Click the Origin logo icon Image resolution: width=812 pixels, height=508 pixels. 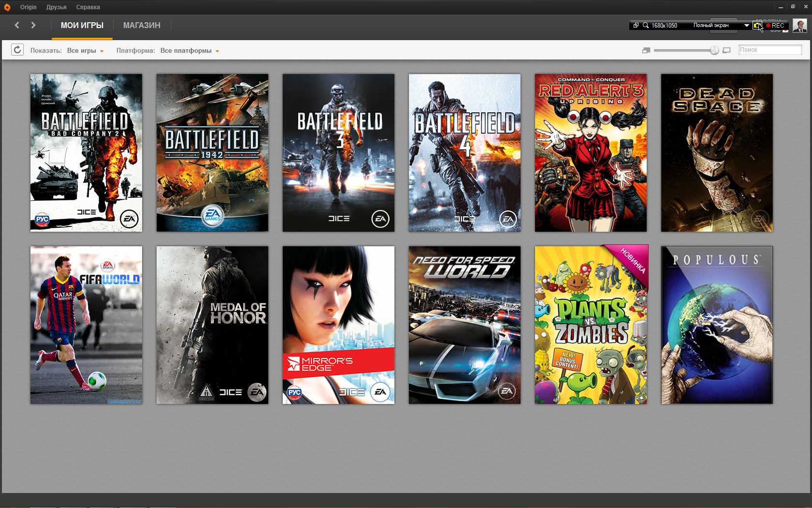point(7,7)
